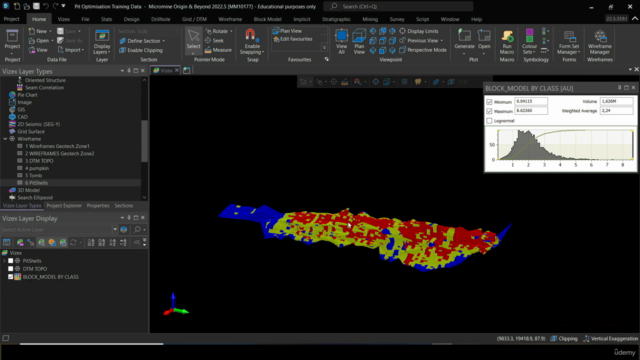The width and height of the screenshot is (640, 360).
Task: Open Wireframe Manager
Action: point(600,42)
